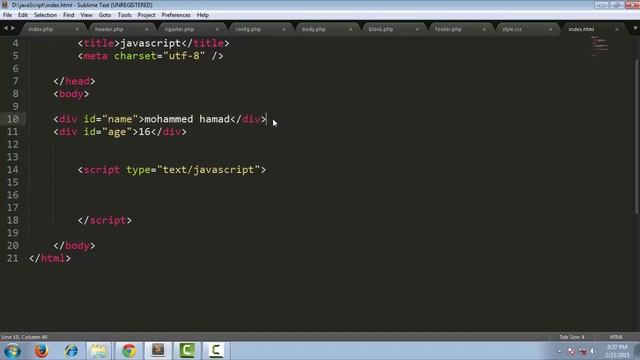Open the Edit menu
640x360 pixels.
pyautogui.click(x=22, y=15)
